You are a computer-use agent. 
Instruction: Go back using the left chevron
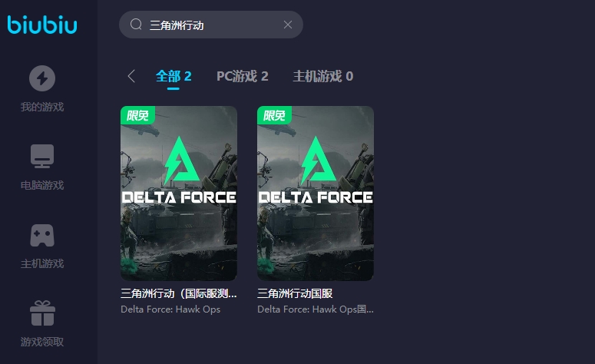[131, 76]
